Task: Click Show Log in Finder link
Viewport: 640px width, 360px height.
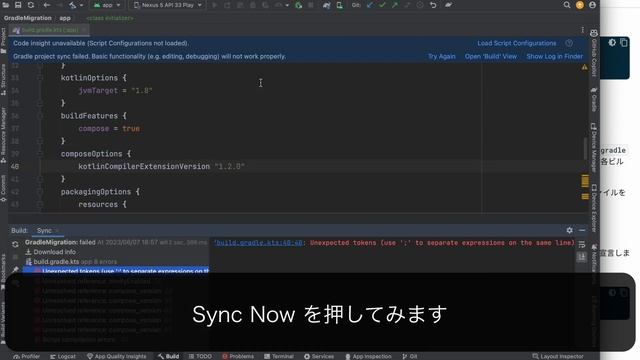Action: 554,56
